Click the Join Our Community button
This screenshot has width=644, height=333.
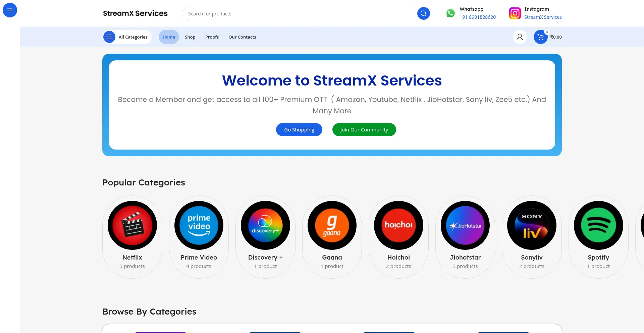364,130
